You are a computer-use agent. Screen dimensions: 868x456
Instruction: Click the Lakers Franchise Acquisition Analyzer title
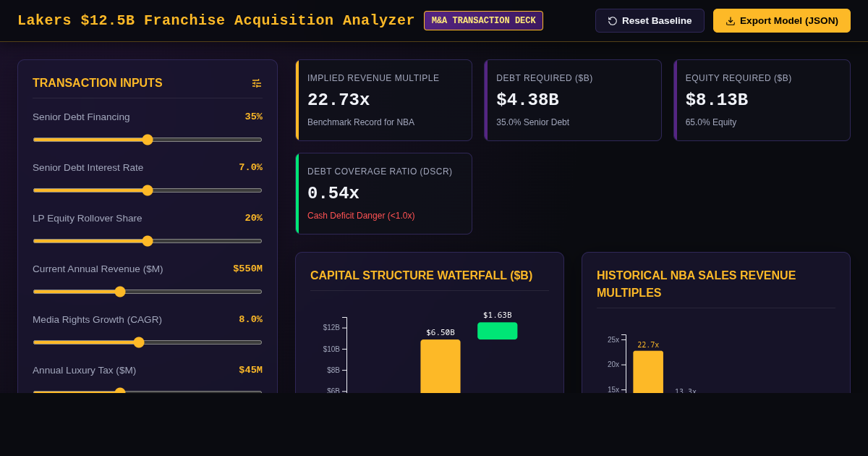tap(216, 20)
